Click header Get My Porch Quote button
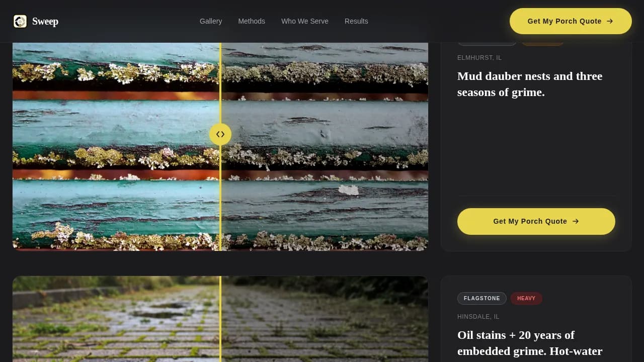This screenshot has width=644, height=362. pyautogui.click(x=571, y=21)
